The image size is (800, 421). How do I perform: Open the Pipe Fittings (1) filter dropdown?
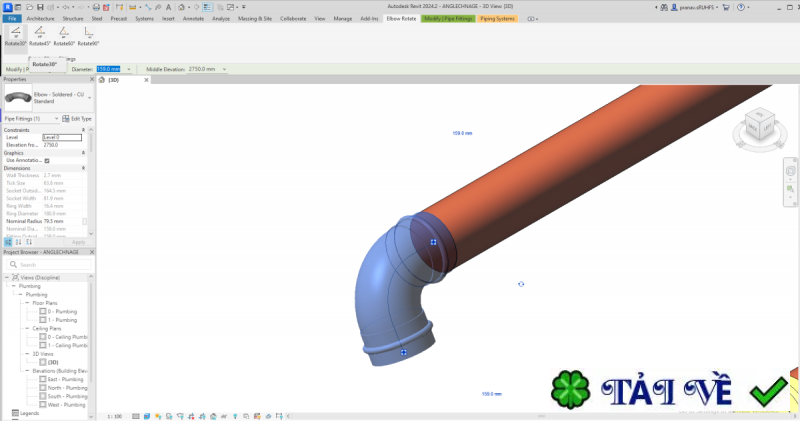(x=56, y=118)
